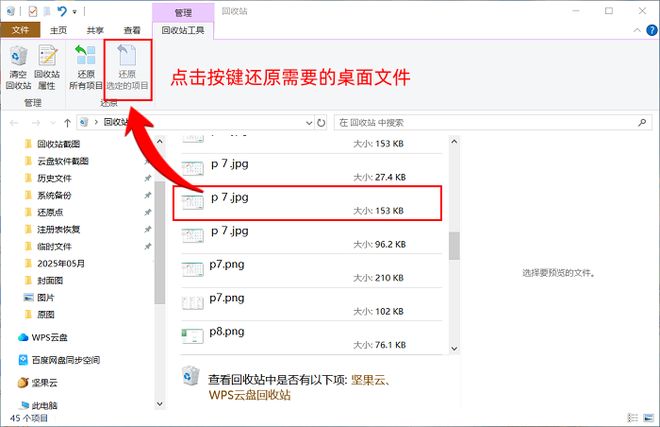The width and height of the screenshot is (660, 427).
Task: Click the search box 在回收站中搜索
Action: point(492,123)
